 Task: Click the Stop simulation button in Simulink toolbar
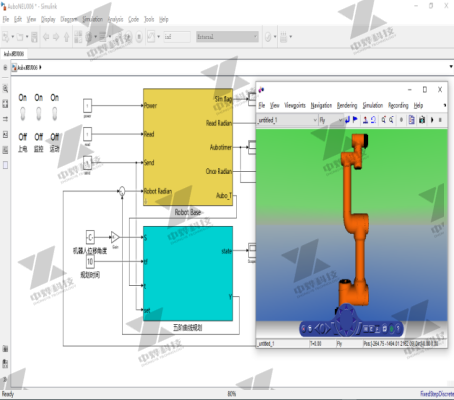point(139,36)
